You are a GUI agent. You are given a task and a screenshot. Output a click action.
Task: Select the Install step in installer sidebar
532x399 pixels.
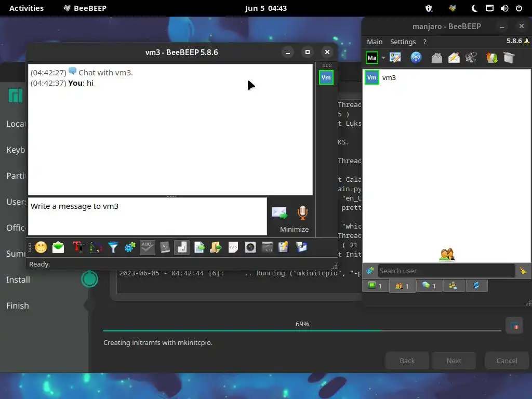[x=18, y=280]
